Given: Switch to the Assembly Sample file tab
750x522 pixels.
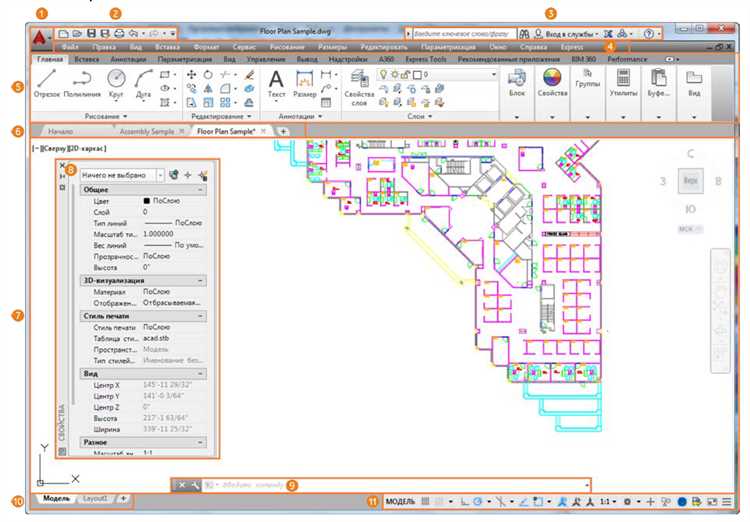Looking at the screenshot, I should pyautogui.click(x=146, y=131).
